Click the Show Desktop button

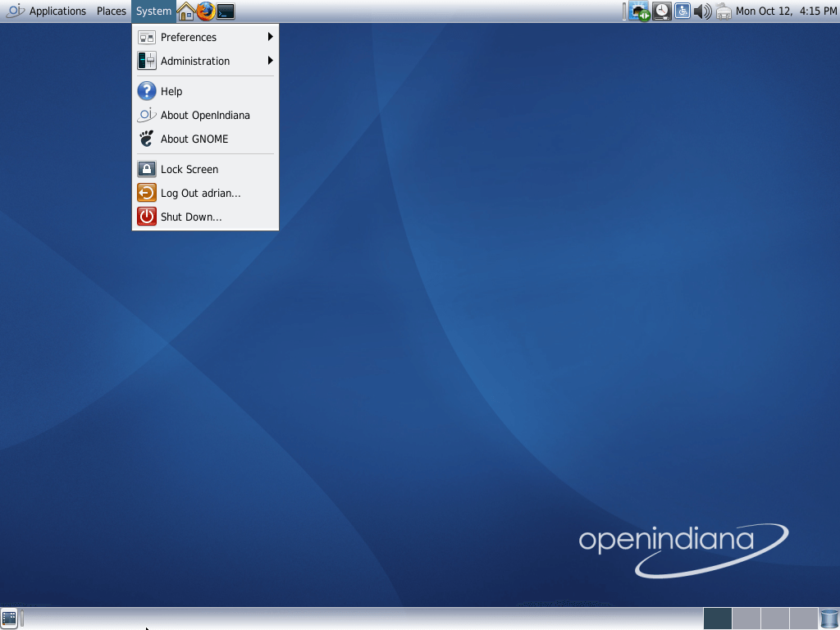(x=9, y=619)
